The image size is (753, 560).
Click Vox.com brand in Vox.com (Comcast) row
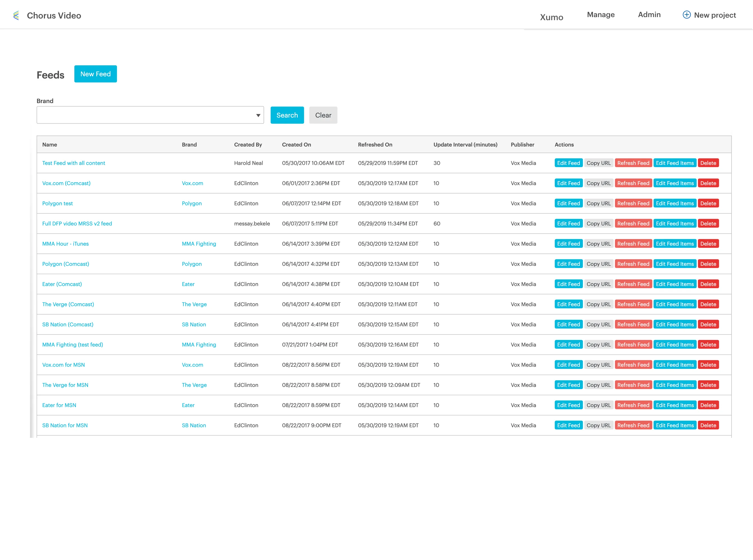click(x=192, y=183)
